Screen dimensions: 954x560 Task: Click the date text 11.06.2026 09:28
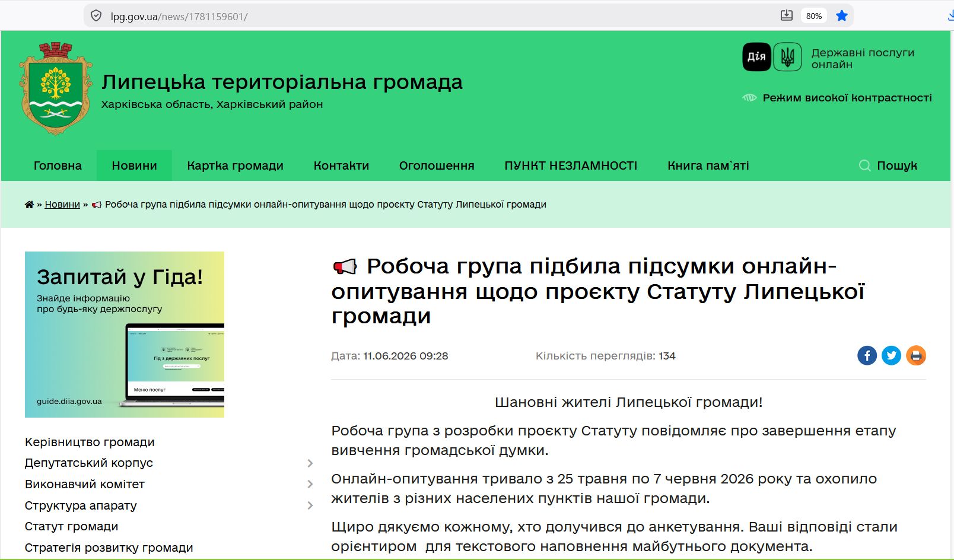406,356
